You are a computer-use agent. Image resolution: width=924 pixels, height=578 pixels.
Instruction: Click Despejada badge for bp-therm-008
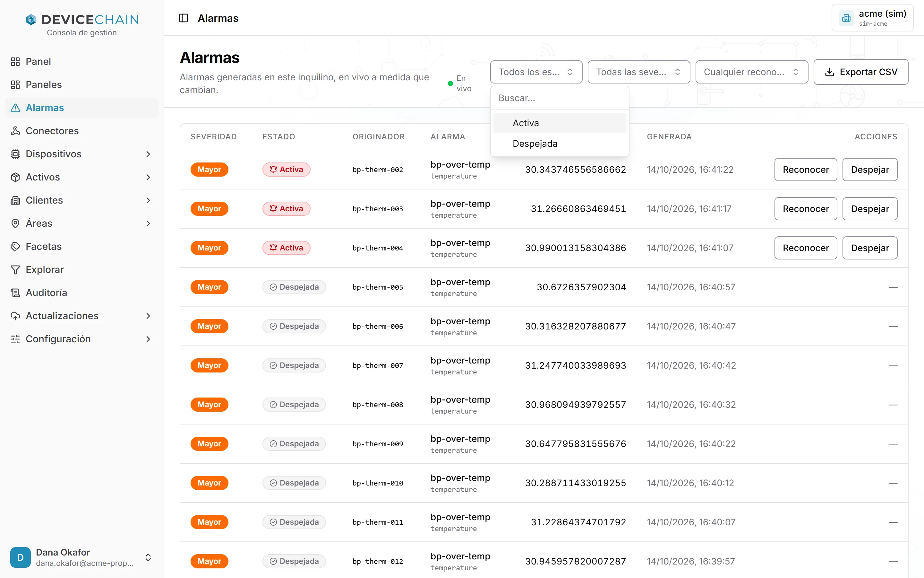point(294,405)
